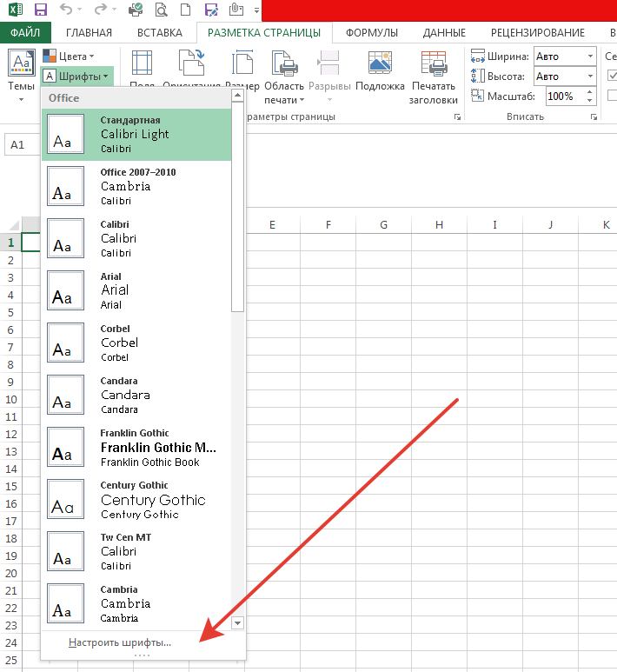The height and width of the screenshot is (672, 617).
Task: Switch to the ДАННЫЕ tab
Action: point(444,32)
